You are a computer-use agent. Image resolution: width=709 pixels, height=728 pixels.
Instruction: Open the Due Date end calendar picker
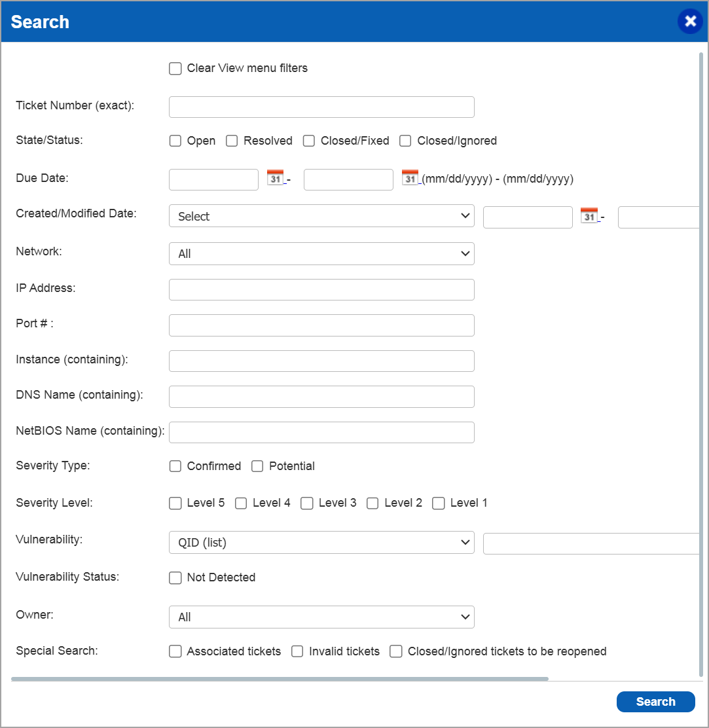pos(410,177)
